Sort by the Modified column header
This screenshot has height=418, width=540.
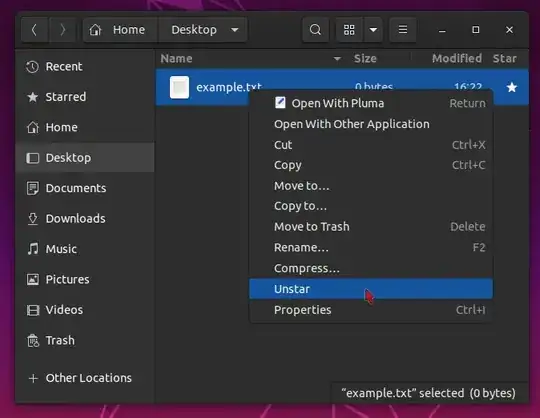[457, 59]
